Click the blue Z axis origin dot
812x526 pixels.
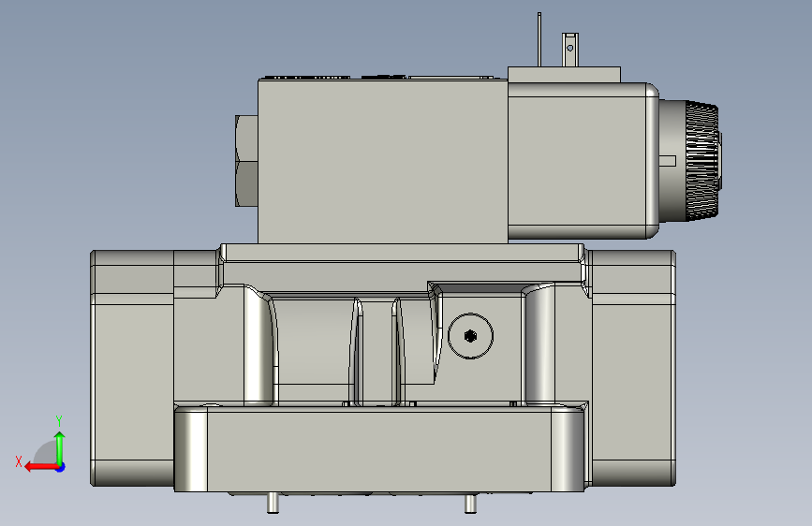coord(61,468)
